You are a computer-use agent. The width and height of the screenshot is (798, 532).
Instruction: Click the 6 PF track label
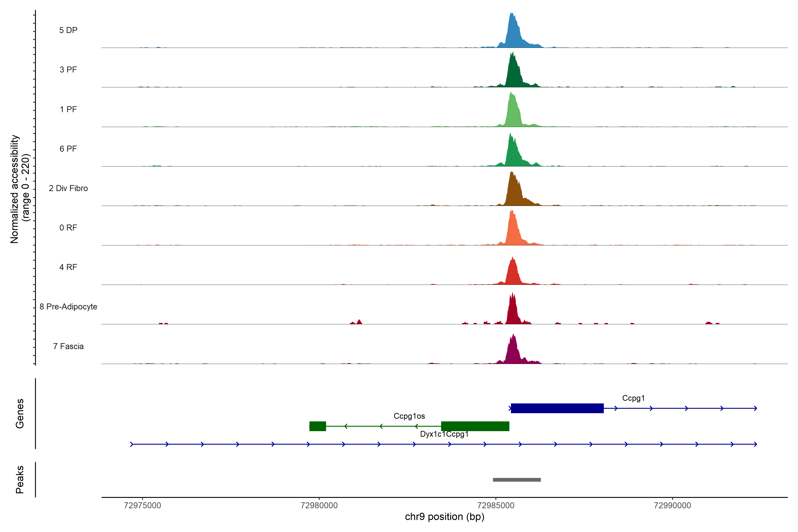click(x=68, y=149)
